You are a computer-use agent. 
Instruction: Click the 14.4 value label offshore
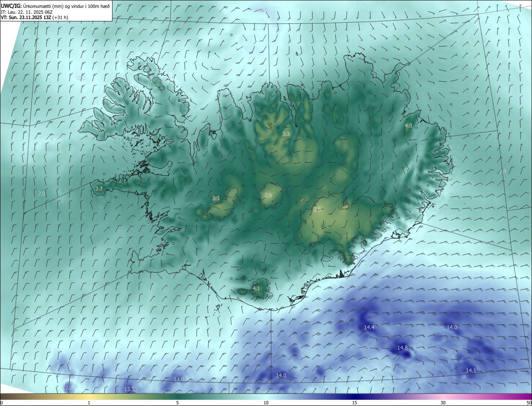click(x=369, y=328)
